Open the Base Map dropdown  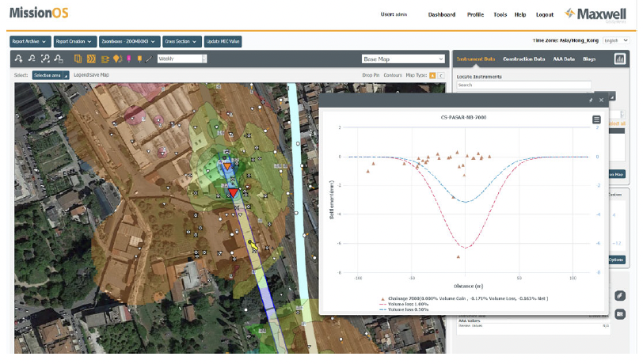(x=403, y=59)
